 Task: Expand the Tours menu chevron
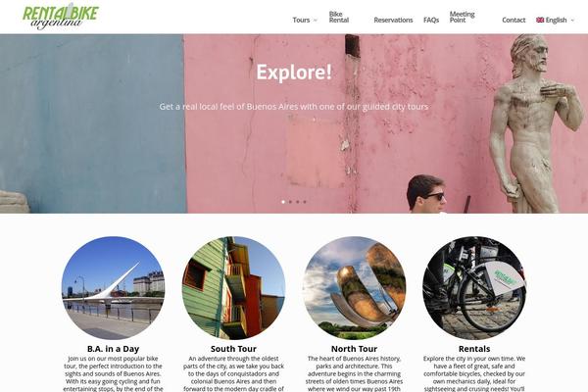tap(316, 21)
